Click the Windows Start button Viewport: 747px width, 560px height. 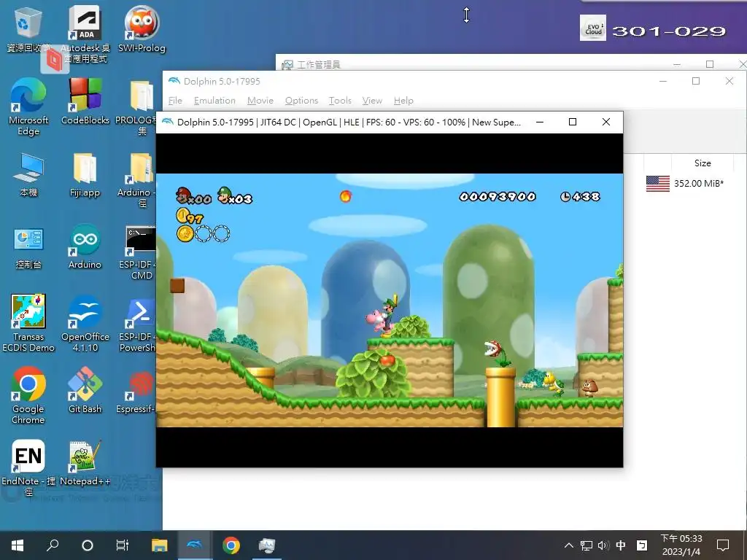[x=18, y=545]
